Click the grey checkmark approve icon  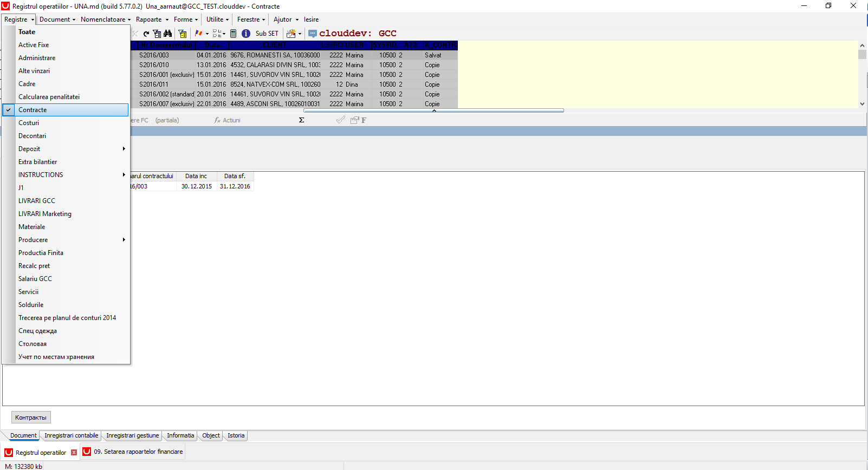click(x=340, y=120)
